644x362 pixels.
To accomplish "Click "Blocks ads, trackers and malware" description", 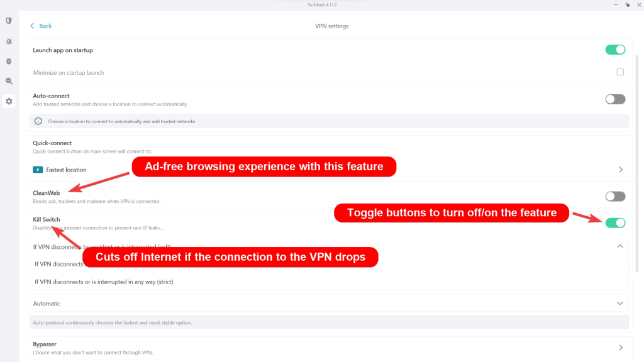I will pos(96,202).
